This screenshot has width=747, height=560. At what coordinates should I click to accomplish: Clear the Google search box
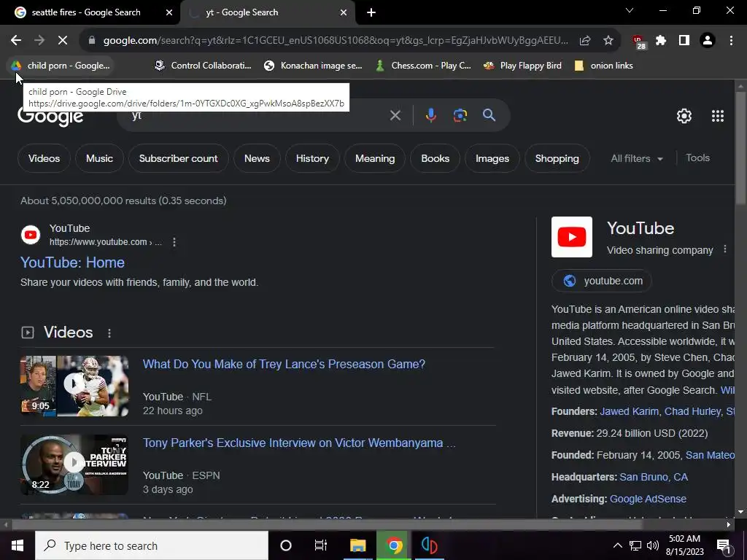(x=395, y=115)
